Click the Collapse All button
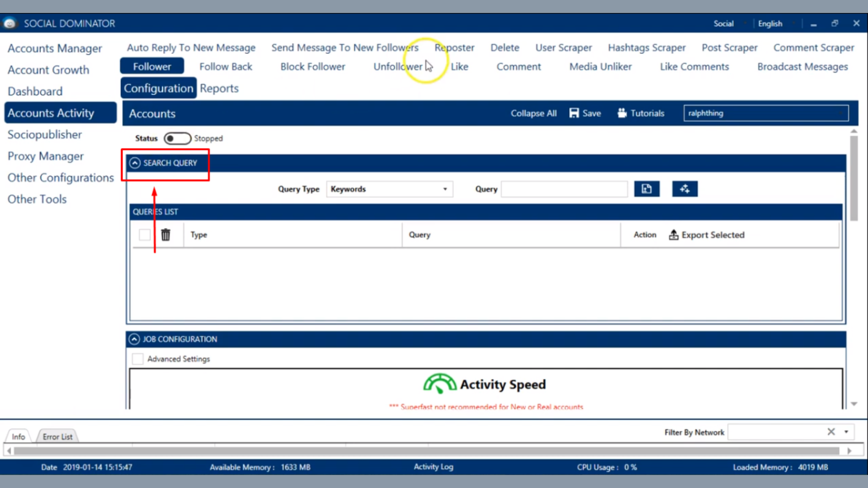This screenshot has height=488, width=868. [x=533, y=113]
